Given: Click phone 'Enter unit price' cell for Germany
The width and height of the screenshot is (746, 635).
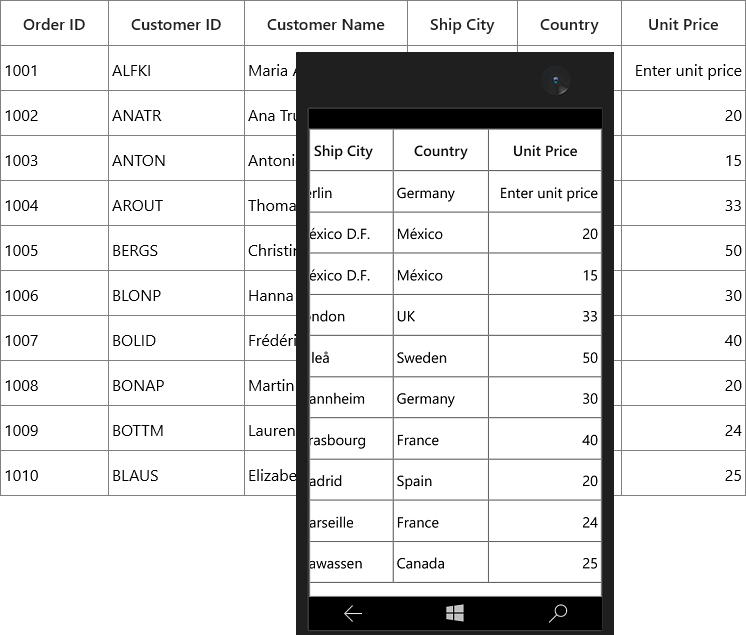Looking at the screenshot, I should pyautogui.click(x=545, y=192).
